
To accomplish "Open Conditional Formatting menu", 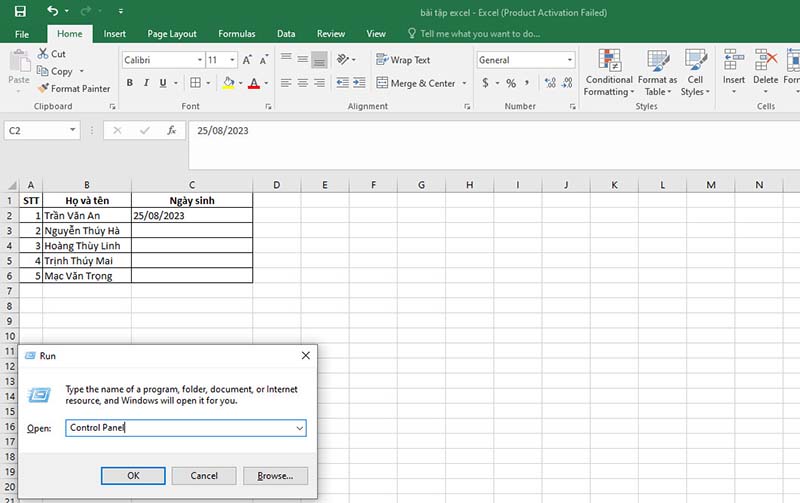I will tap(609, 73).
